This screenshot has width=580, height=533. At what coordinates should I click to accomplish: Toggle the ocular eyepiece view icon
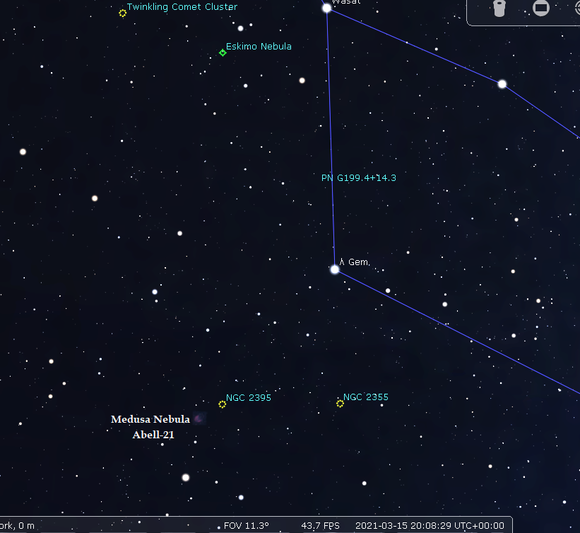pos(499,9)
